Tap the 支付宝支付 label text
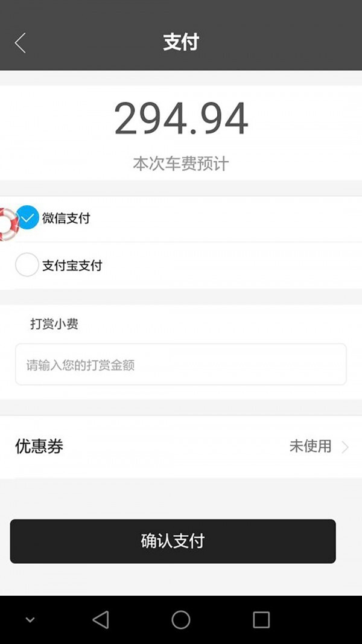 pyautogui.click(x=72, y=266)
